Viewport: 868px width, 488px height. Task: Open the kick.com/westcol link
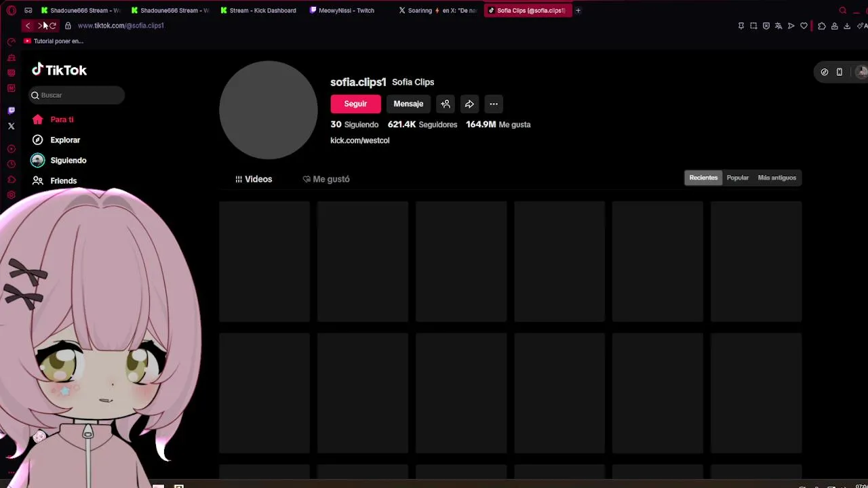click(360, 140)
